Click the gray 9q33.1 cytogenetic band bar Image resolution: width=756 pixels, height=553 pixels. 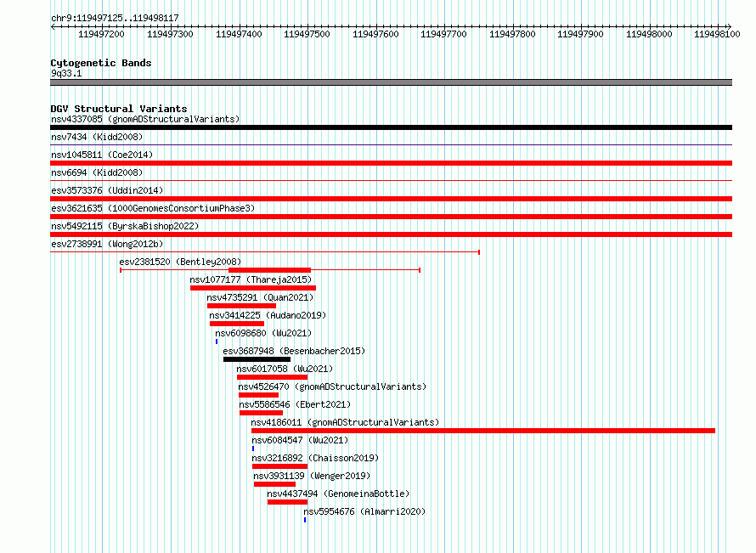[391, 82]
